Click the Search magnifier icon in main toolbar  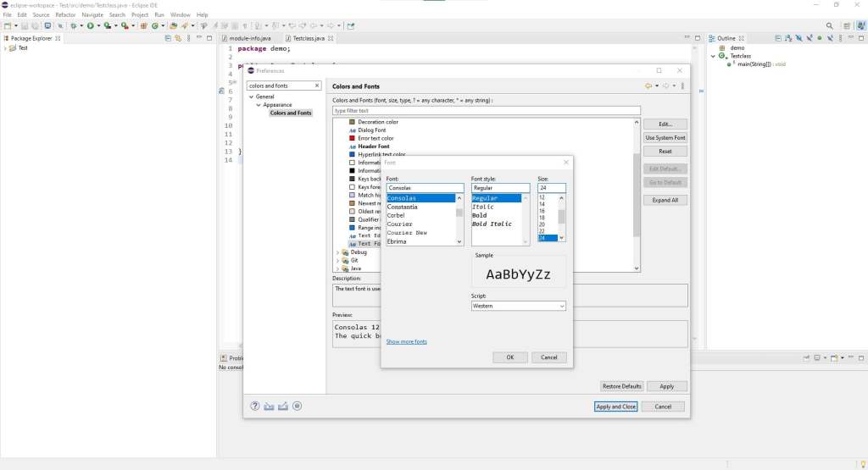[x=829, y=25]
